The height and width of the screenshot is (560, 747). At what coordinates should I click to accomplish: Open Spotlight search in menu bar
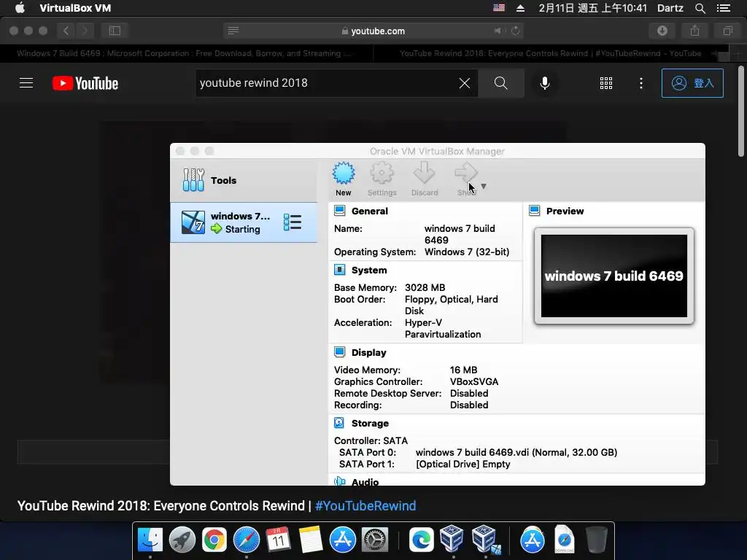[700, 8]
